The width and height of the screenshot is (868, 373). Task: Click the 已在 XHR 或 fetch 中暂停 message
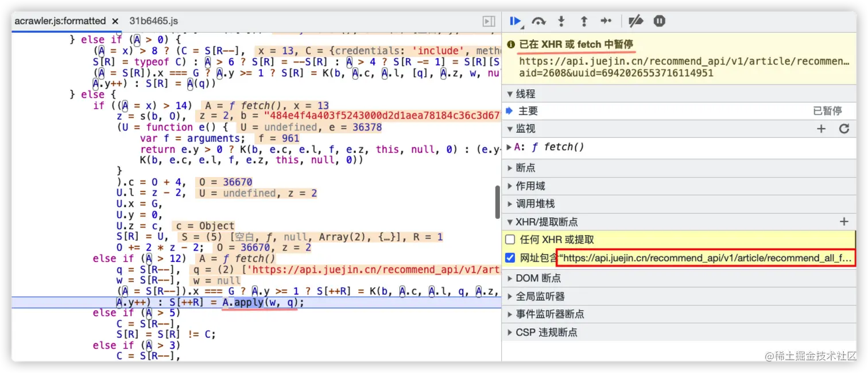(576, 44)
